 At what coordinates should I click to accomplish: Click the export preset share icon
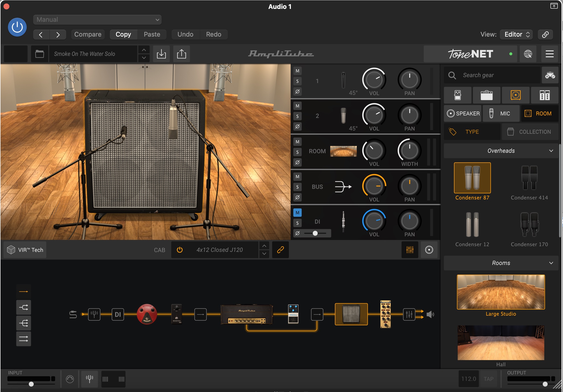pos(182,54)
